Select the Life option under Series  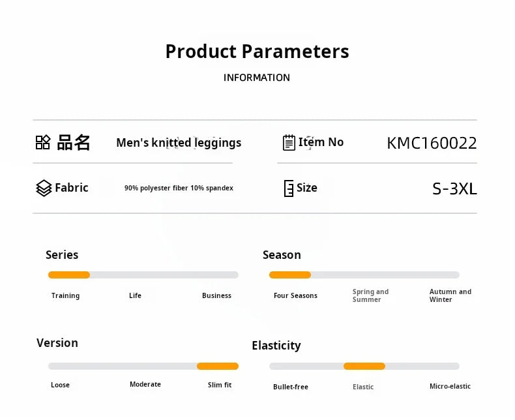tap(135, 296)
